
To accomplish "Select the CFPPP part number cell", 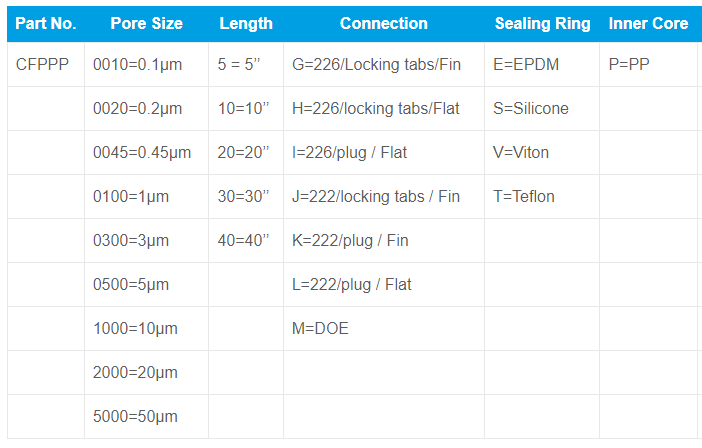I will 43,65.
